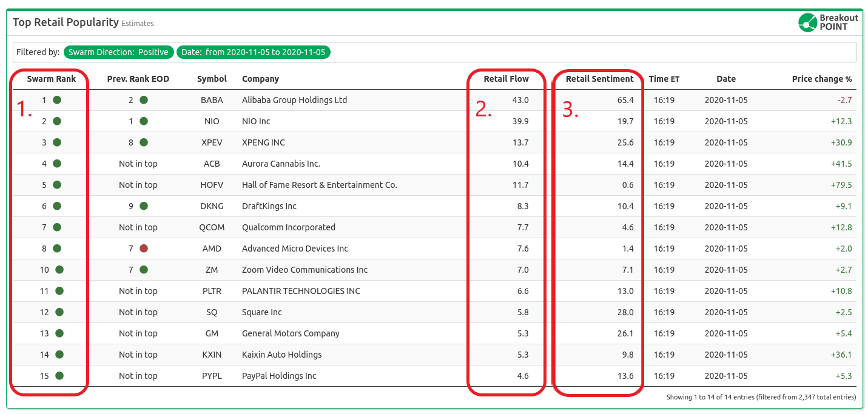Click the Breakout Point logo
Viewport: 868px width, 414px height.
[x=829, y=22]
